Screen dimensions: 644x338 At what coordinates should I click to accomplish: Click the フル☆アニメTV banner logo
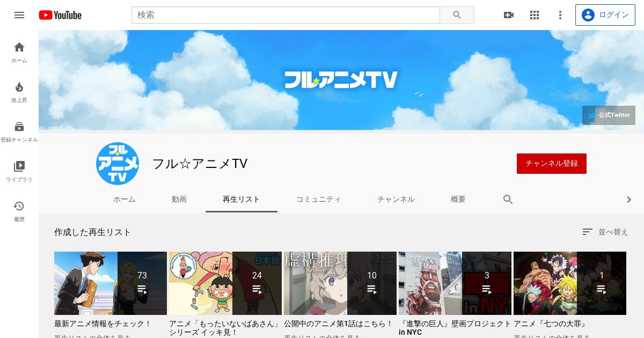click(x=341, y=80)
